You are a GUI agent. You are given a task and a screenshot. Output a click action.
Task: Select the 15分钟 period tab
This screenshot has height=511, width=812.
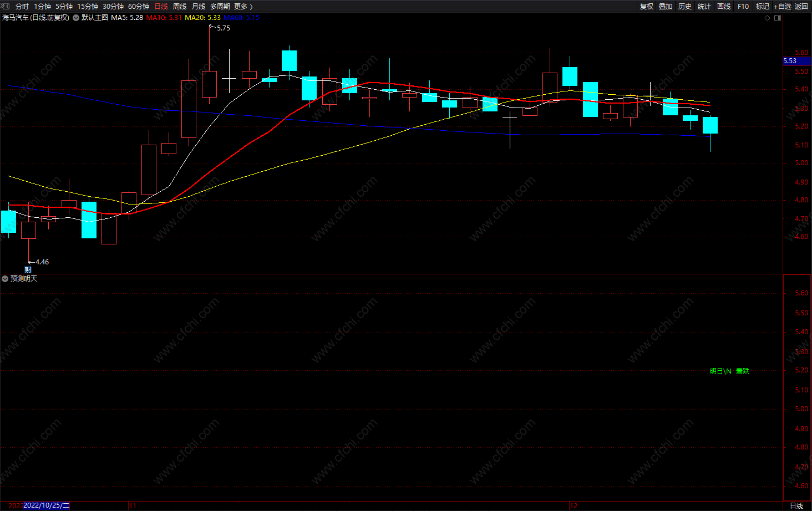(88, 7)
